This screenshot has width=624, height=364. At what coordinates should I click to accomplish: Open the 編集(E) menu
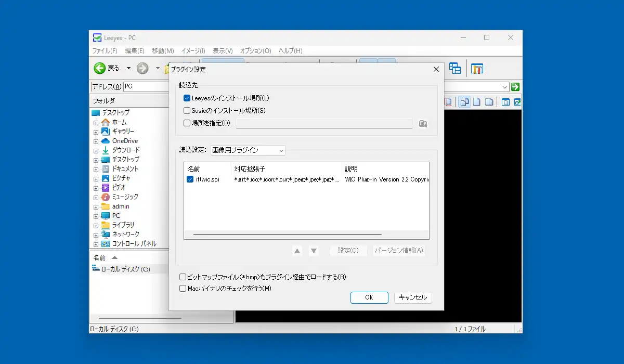click(x=134, y=51)
